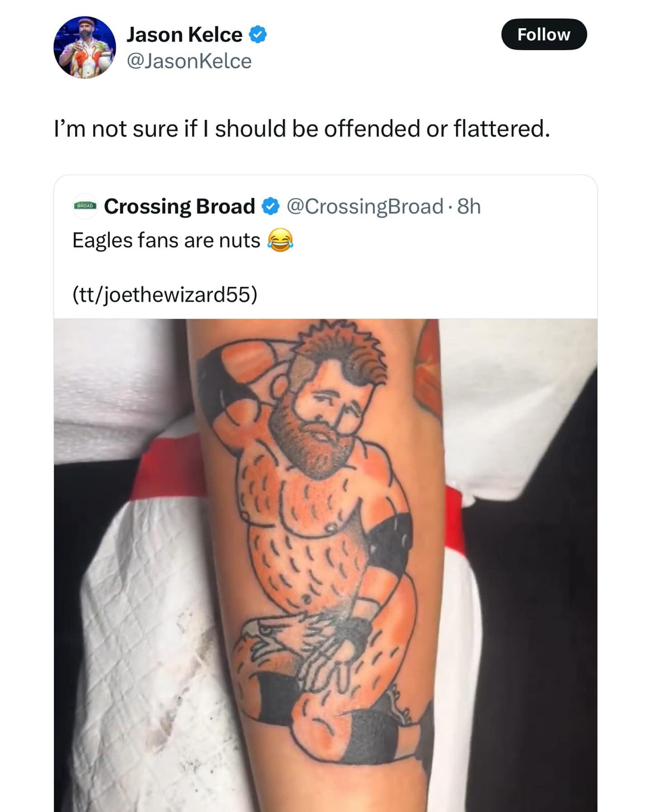Screen dimensions: 651x812
Task: Select the "offended or flattered" tweet text
Action: (x=302, y=129)
